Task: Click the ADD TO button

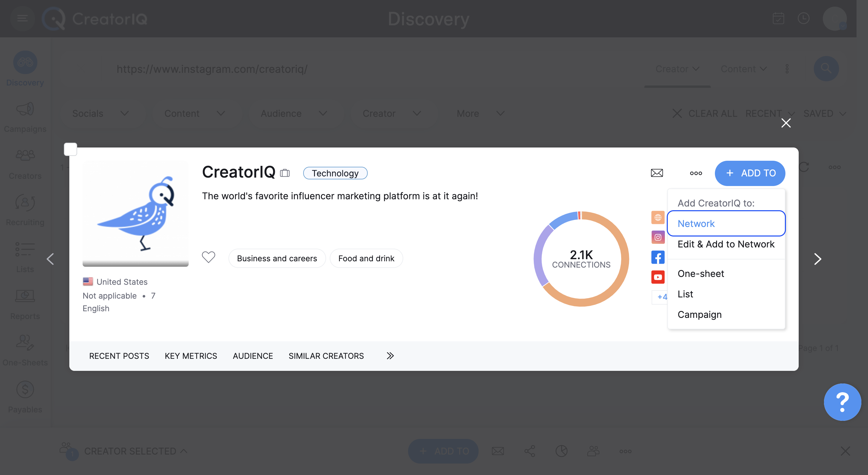Action: pos(750,173)
